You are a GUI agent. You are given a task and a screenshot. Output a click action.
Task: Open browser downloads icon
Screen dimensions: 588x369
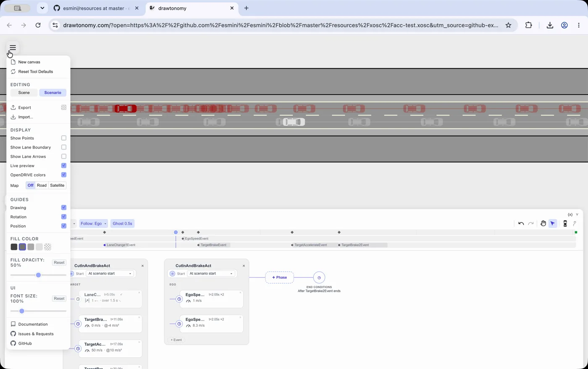550,25
